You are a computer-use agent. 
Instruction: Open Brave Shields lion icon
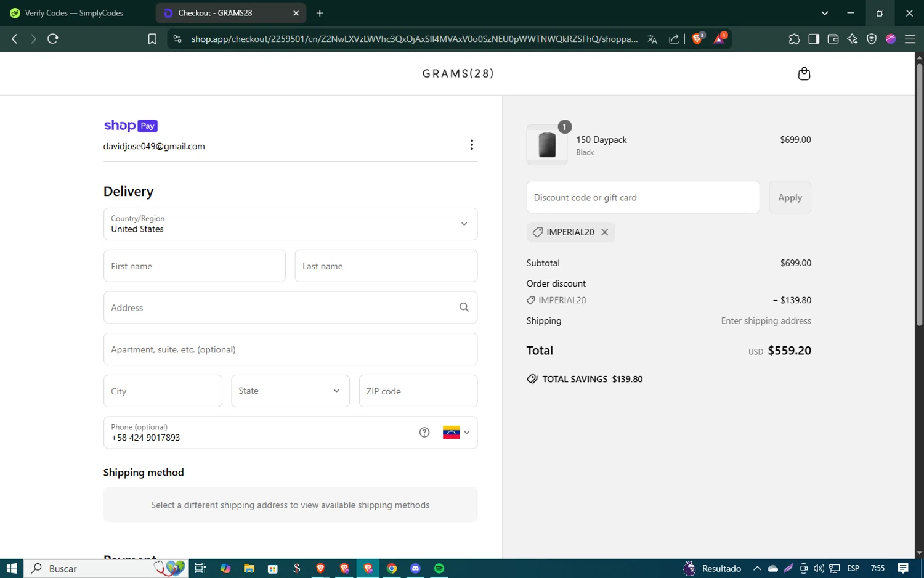[x=698, y=38]
